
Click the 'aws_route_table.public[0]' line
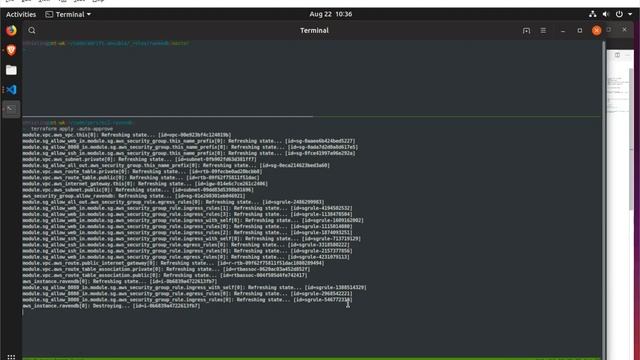(x=141, y=178)
